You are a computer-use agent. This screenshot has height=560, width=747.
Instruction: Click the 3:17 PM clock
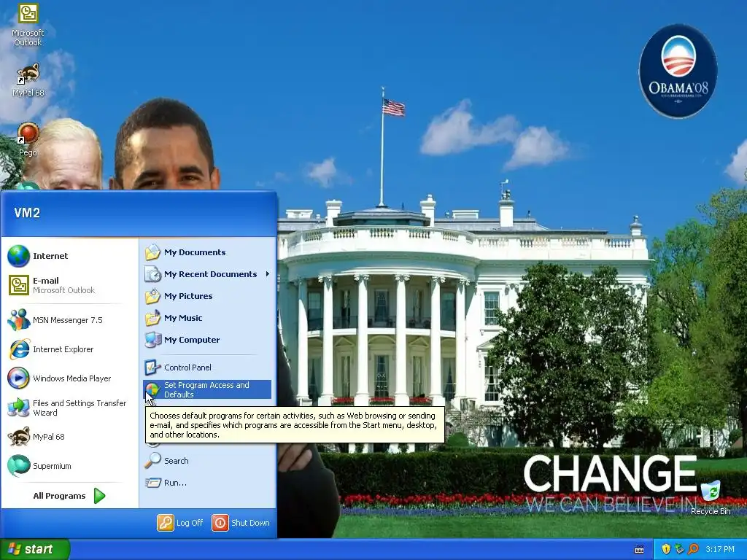pyautogui.click(x=720, y=549)
